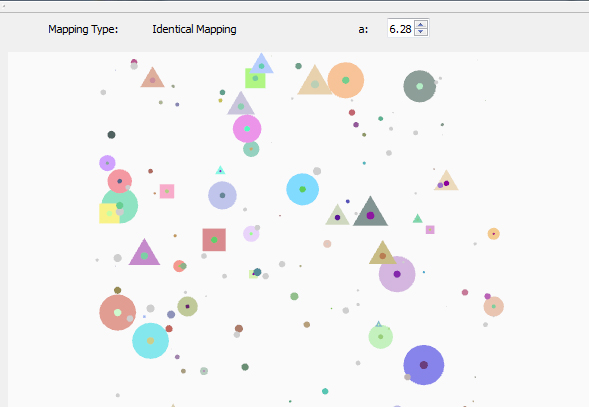The height and width of the screenshot is (407, 589).
Task: Select the purple triangle shape
Action: pyautogui.click(x=144, y=253)
